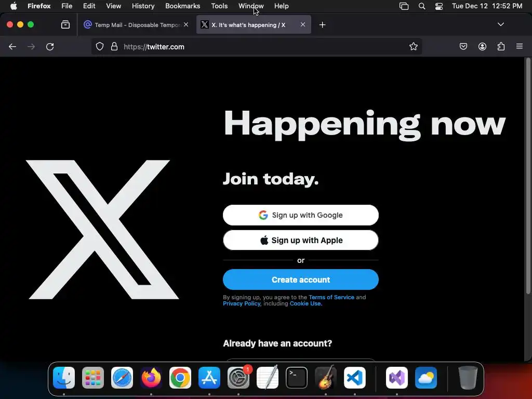
Task: Click the twitter.com address bar
Action: tap(257, 47)
